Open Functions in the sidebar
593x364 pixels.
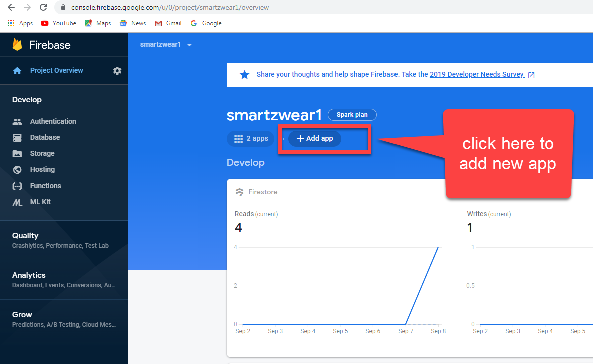(x=46, y=186)
